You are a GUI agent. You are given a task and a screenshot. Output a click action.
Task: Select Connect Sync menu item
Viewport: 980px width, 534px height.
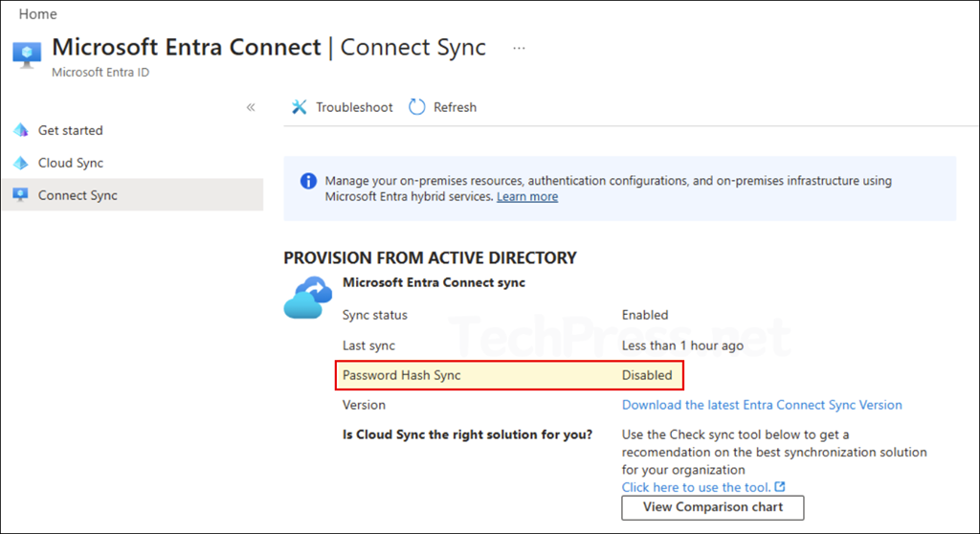tap(132, 195)
